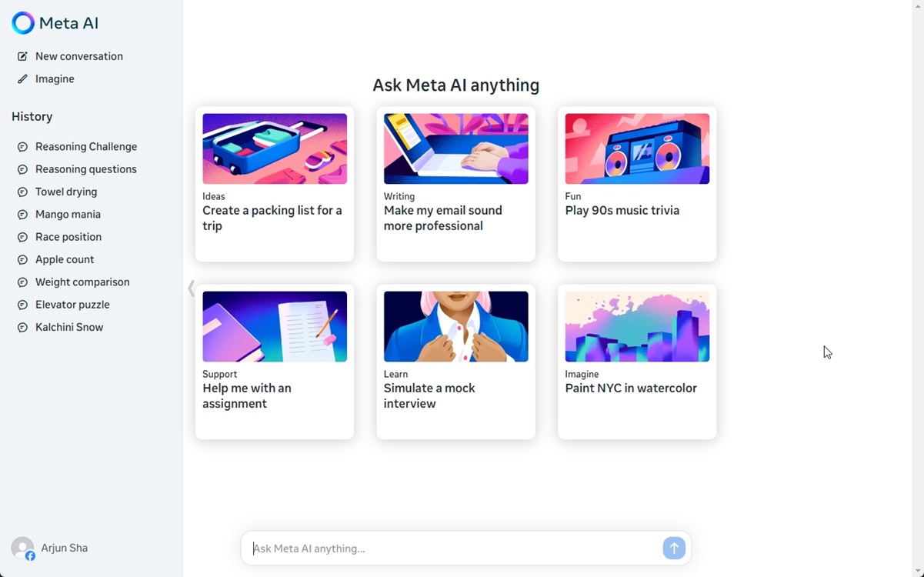This screenshot has height=577, width=924.
Task: Click the chat icon beside "Elevator puzzle"
Action: (22, 304)
